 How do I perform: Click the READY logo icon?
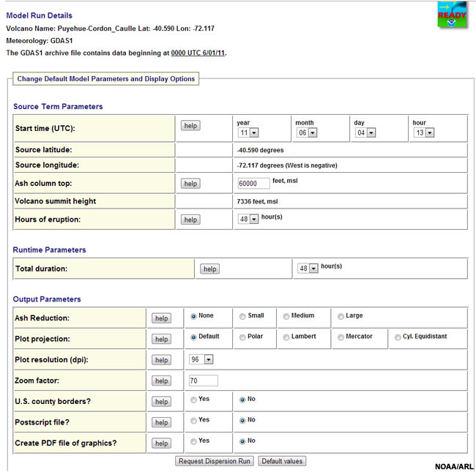pyautogui.click(x=452, y=15)
